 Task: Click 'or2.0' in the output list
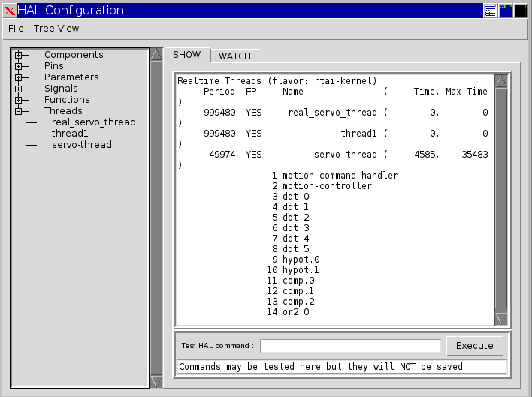coord(296,312)
